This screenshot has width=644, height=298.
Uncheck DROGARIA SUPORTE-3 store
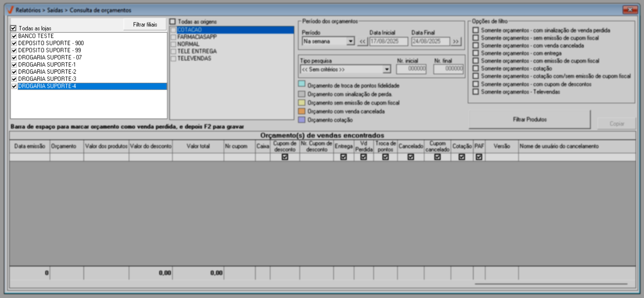click(14, 79)
